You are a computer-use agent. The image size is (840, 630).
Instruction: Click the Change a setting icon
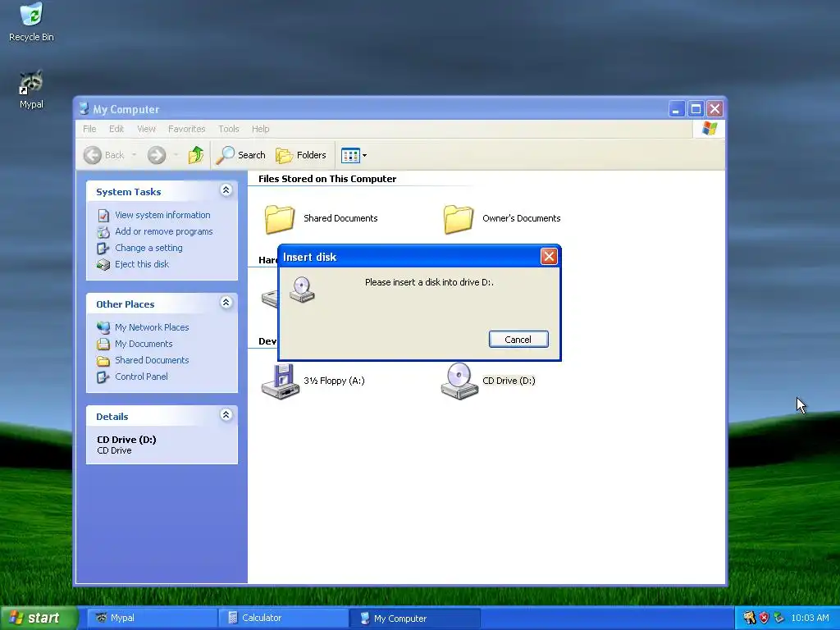tap(103, 249)
